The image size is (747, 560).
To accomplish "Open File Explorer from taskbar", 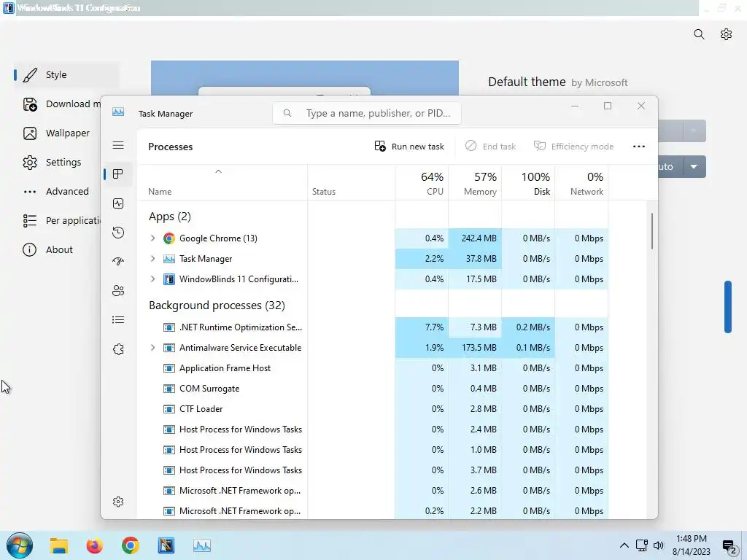I will tap(59, 545).
